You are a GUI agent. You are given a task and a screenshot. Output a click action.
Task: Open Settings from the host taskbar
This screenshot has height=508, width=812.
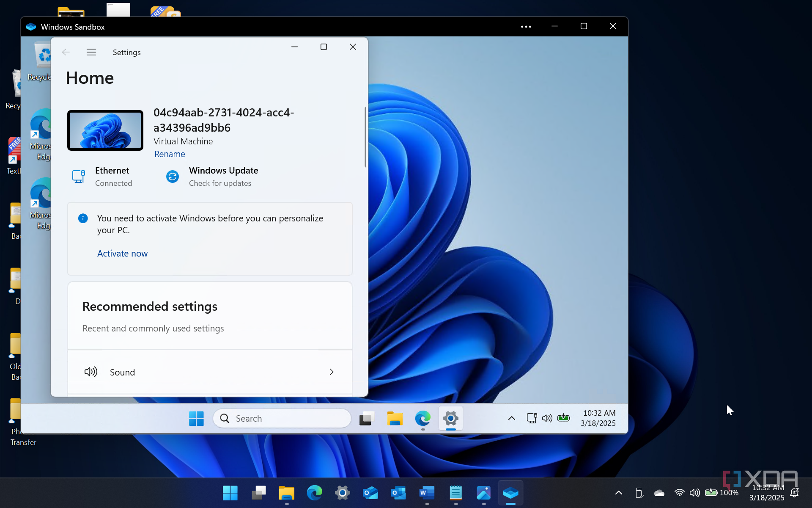pos(343,493)
